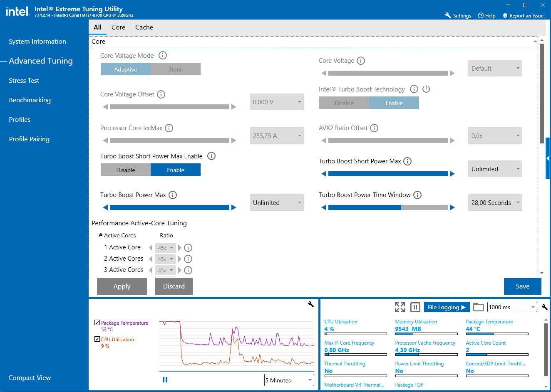Click the Apply button

[x=122, y=286]
